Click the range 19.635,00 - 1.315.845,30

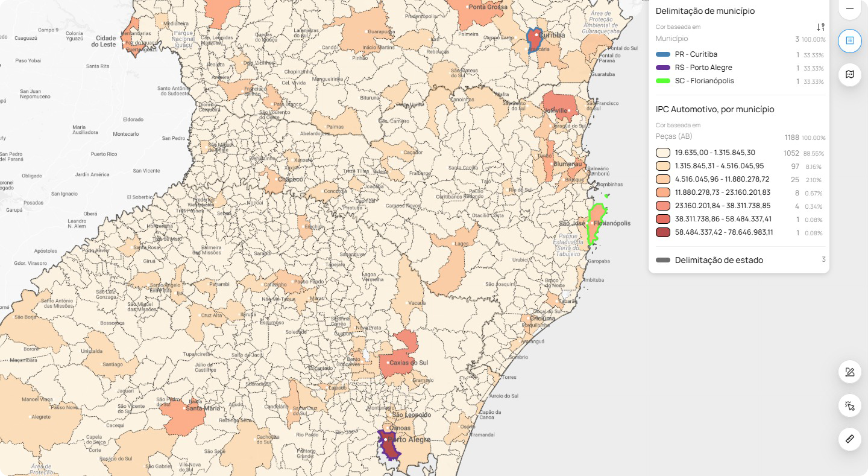click(x=715, y=153)
